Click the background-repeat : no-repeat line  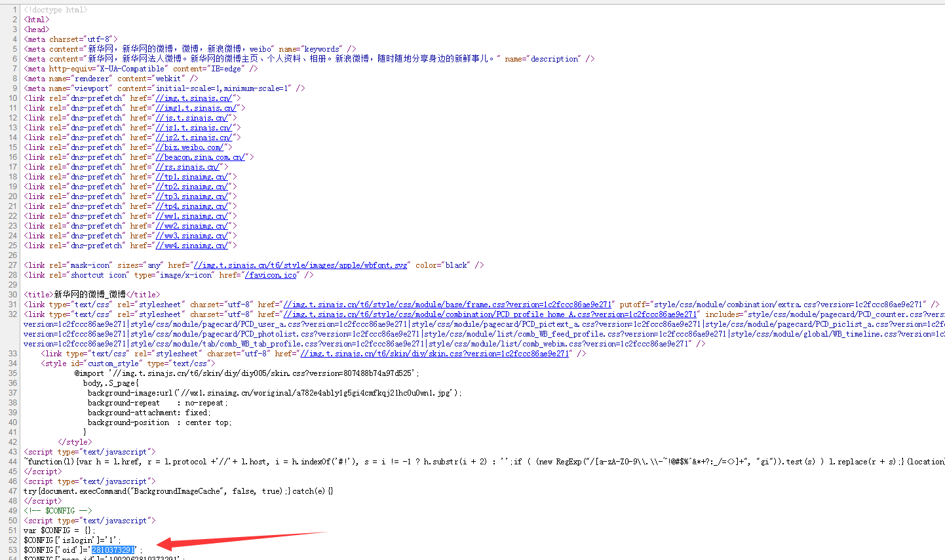point(158,403)
